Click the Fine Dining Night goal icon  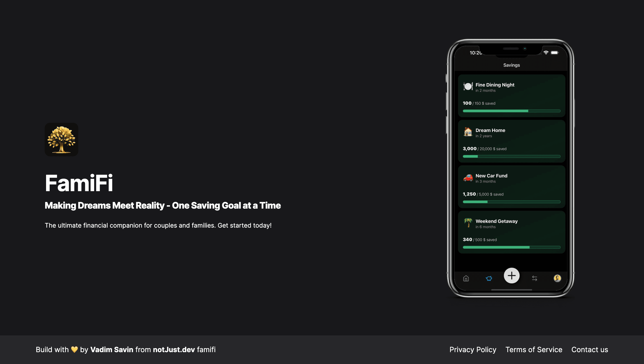(468, 86)
